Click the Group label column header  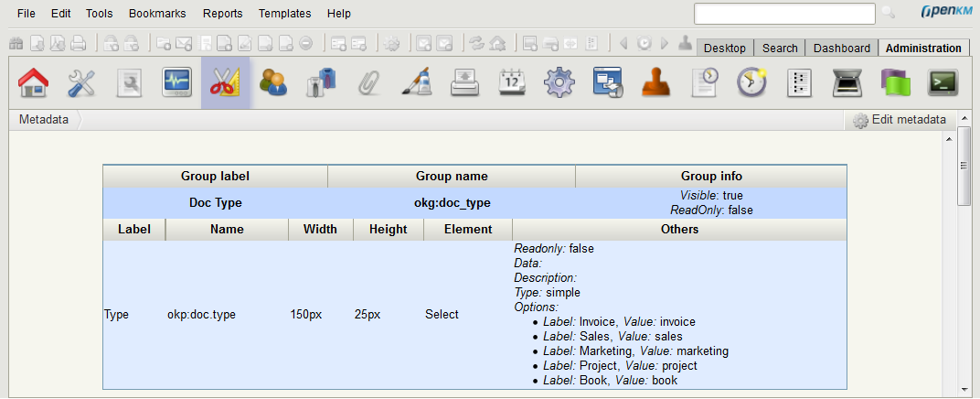[x=215, y=177]
